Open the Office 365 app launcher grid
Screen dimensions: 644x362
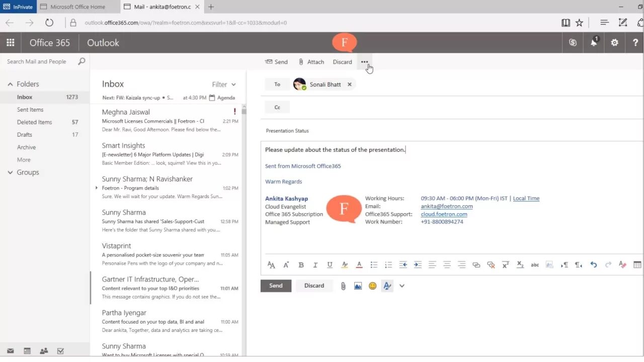(10, 43)
